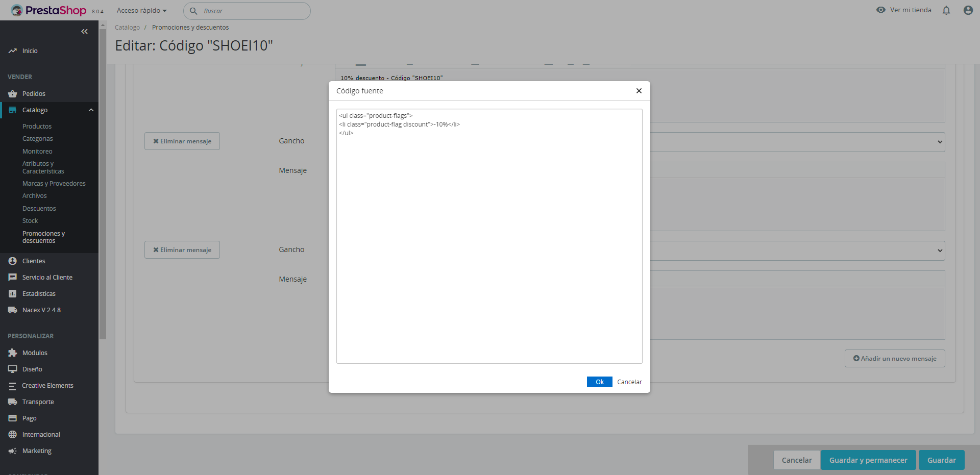Click the Modulos puzzle icon

13,353
